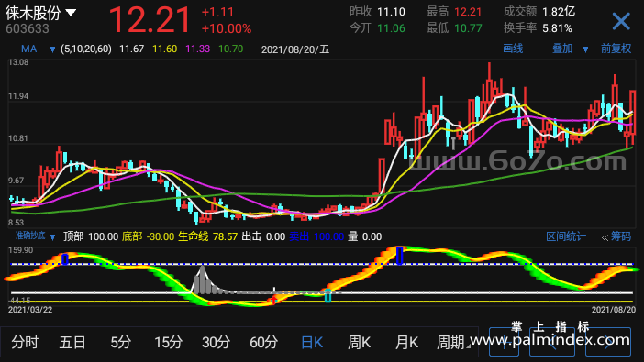This screenshot has height=362, width=644.
Task: Select the 5分 timeframe tab
Action: (120, 342)
